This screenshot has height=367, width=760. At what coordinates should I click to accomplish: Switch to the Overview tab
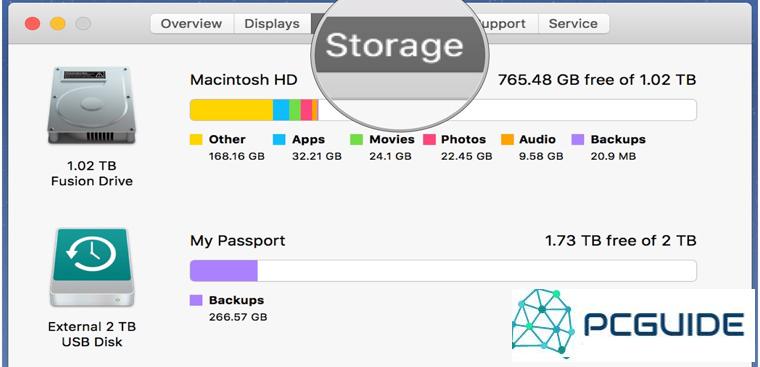point(191,24)
